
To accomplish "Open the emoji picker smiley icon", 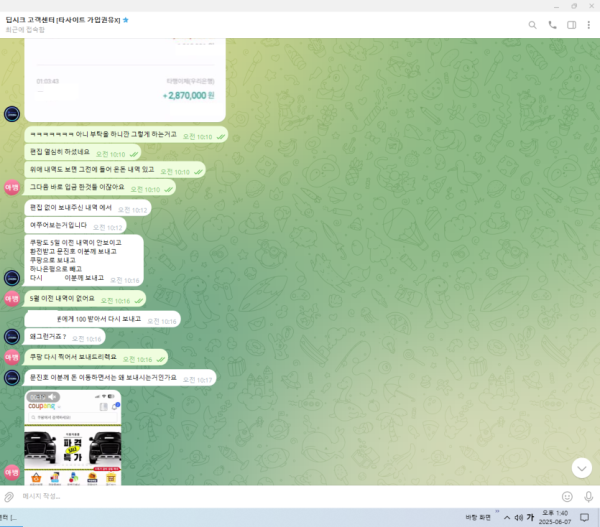I will (x=567, y=497).
